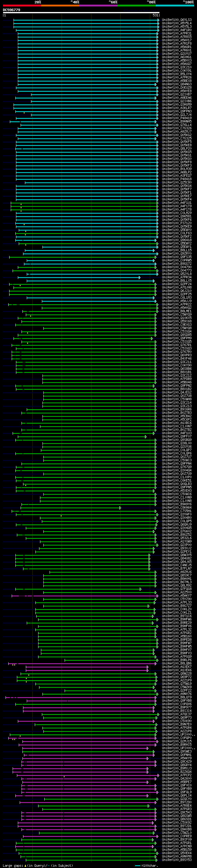
Task: Select the label UniRef100_Q9SWE3
Action: pos(176,751)
